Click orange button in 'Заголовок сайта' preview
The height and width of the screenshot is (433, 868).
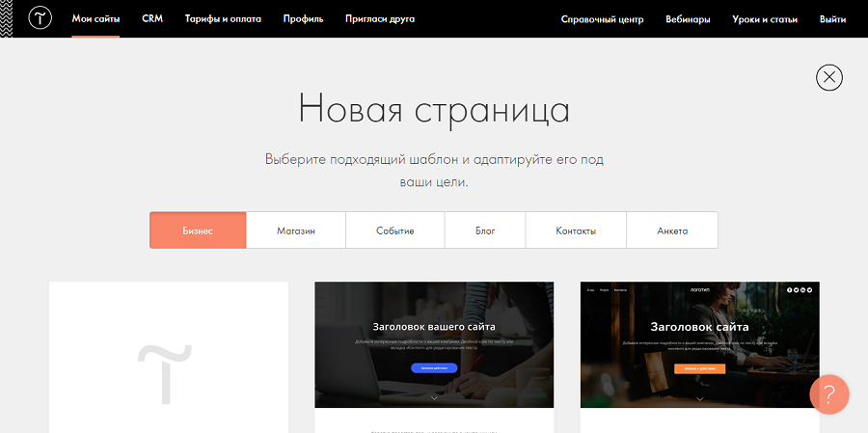tap(700, 368)
